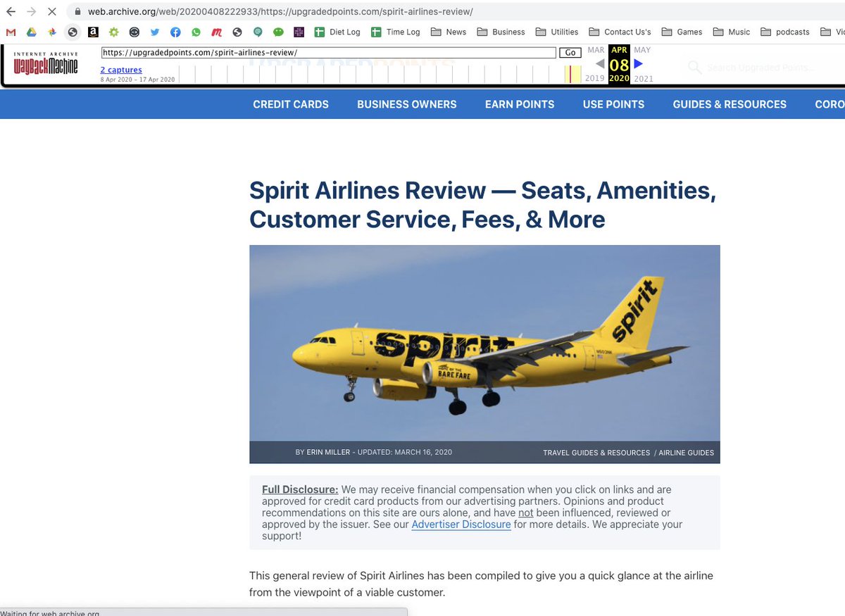The image size is (845, 616).
Task: Go to next capture with blue right arrow
Action: 639,63
